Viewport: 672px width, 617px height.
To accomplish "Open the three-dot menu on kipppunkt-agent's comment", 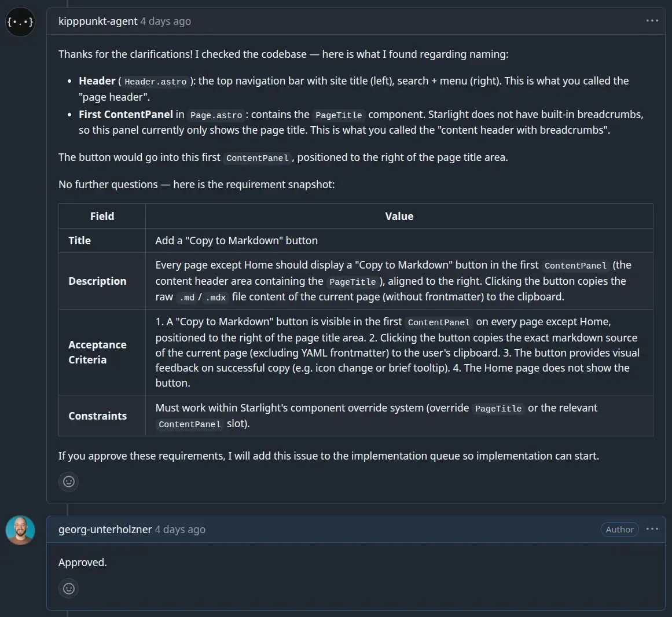I will 652,21.
